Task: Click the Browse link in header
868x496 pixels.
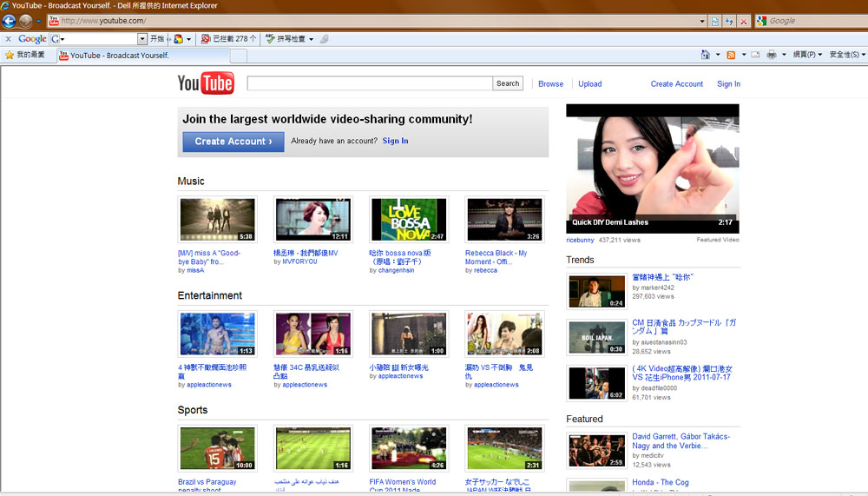Action: coord(550,84)
